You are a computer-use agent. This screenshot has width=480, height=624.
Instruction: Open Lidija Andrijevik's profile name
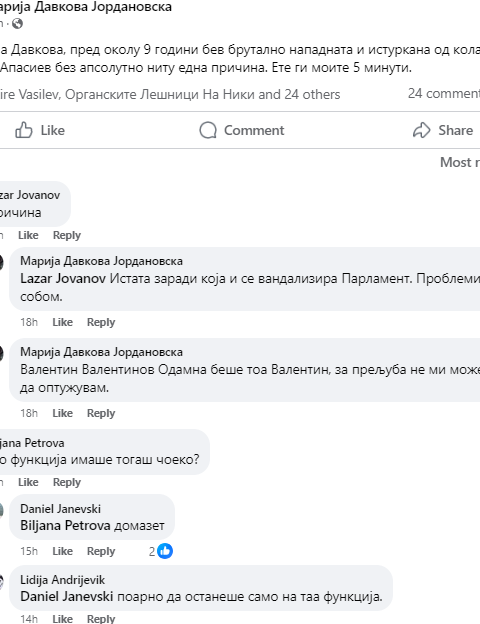tap(62, 580)
